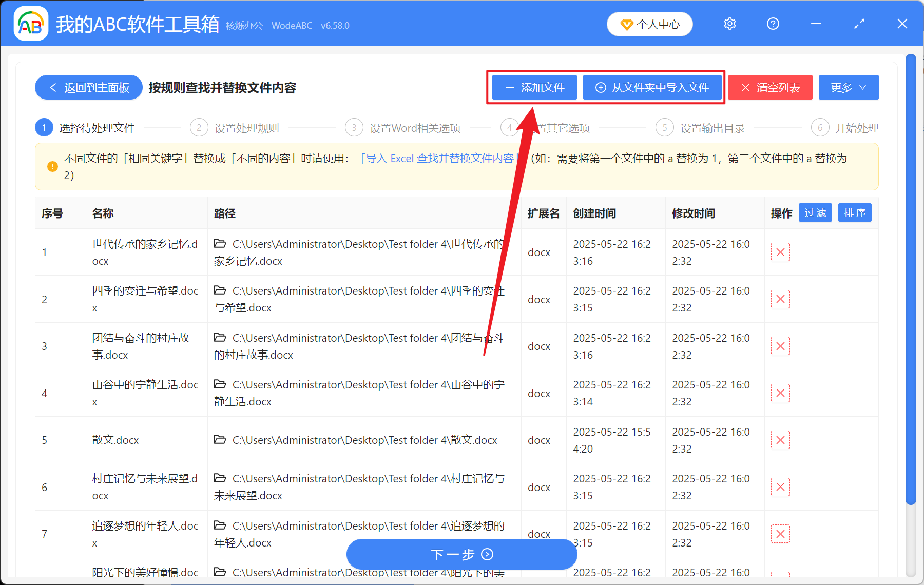Click the 路径 column header
This screenshot has height=585, width=924.
(225, 213)
